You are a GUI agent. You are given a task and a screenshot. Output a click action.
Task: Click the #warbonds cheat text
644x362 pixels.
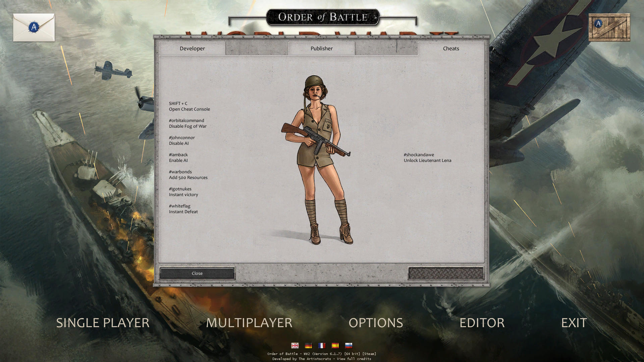pos(180,172)
